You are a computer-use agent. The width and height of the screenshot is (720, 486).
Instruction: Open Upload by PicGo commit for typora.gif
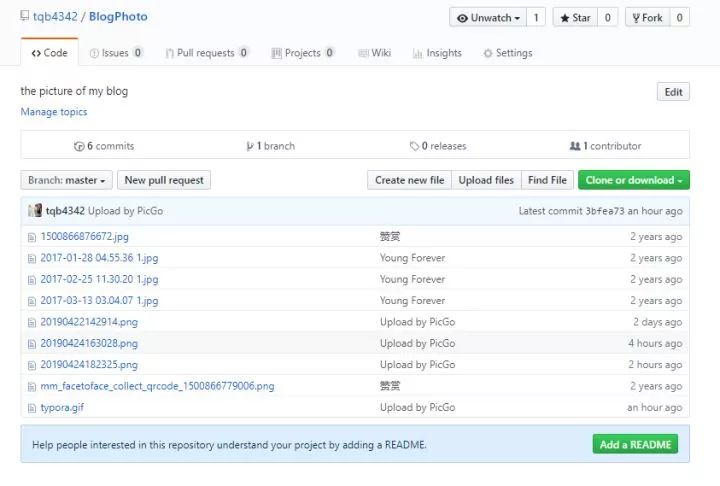[x=417, y=407]
